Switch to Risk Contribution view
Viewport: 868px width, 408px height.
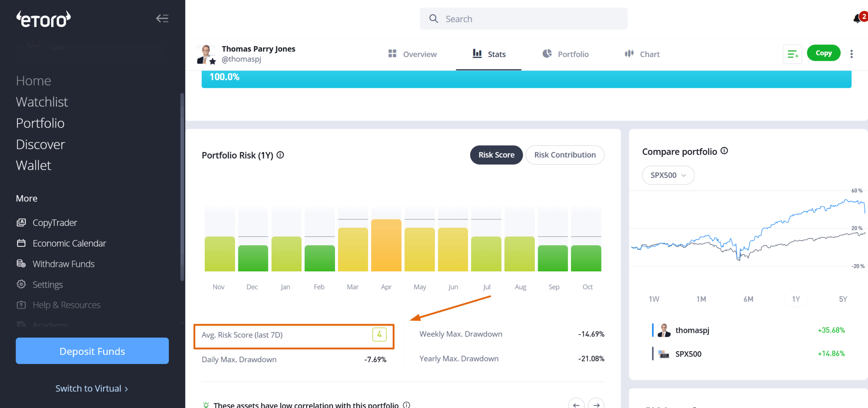[x=565, y=155]
